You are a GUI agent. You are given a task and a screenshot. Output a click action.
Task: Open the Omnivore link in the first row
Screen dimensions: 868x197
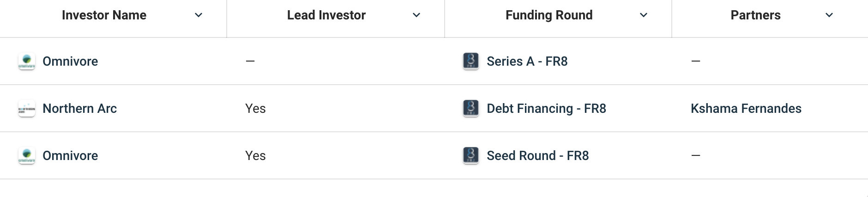click(70, 62)
